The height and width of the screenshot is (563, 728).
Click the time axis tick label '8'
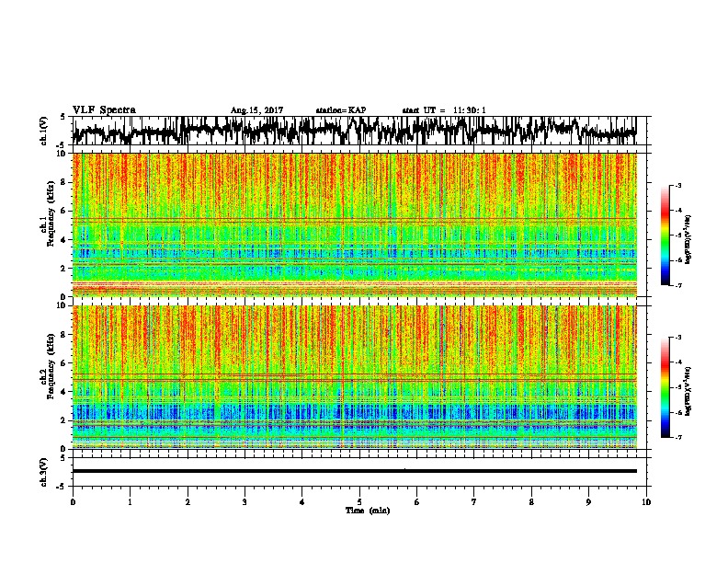tap(531, 502)
